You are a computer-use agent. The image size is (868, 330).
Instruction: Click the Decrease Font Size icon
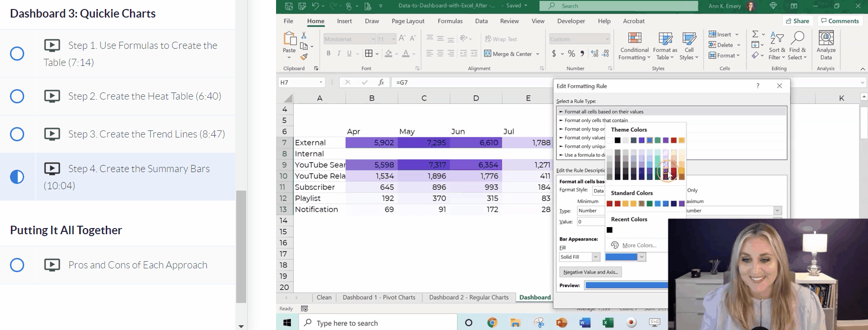click(x=413, y=38)
